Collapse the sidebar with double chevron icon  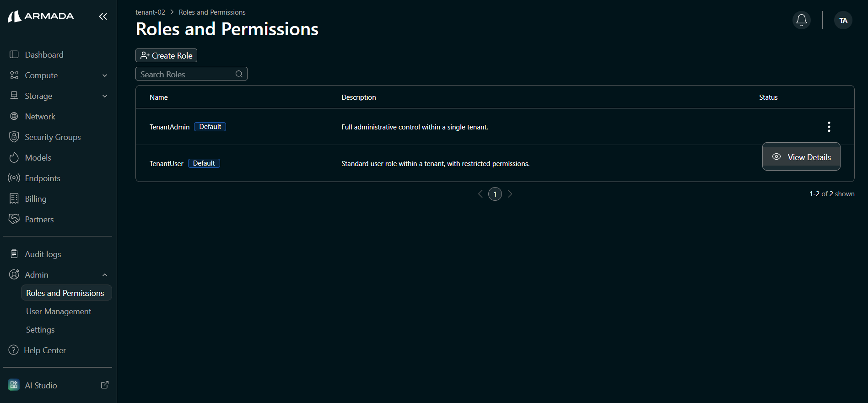(103, 16)
